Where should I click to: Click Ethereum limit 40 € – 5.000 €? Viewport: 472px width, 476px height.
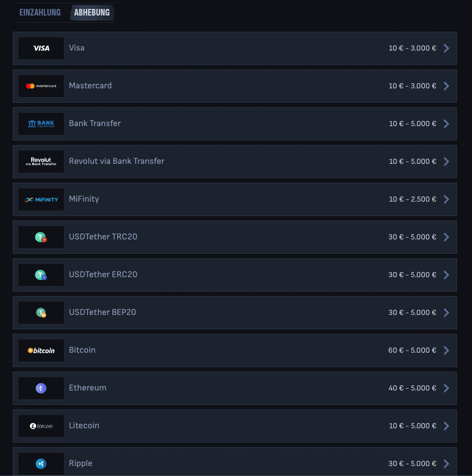pyautogui.click(x=412, y=388)
